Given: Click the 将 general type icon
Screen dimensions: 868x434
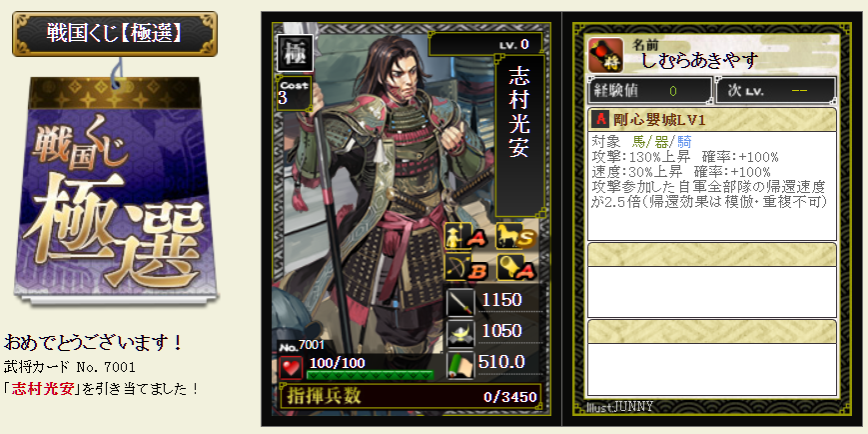Looking at the screenshot, I should click(605, 54).
